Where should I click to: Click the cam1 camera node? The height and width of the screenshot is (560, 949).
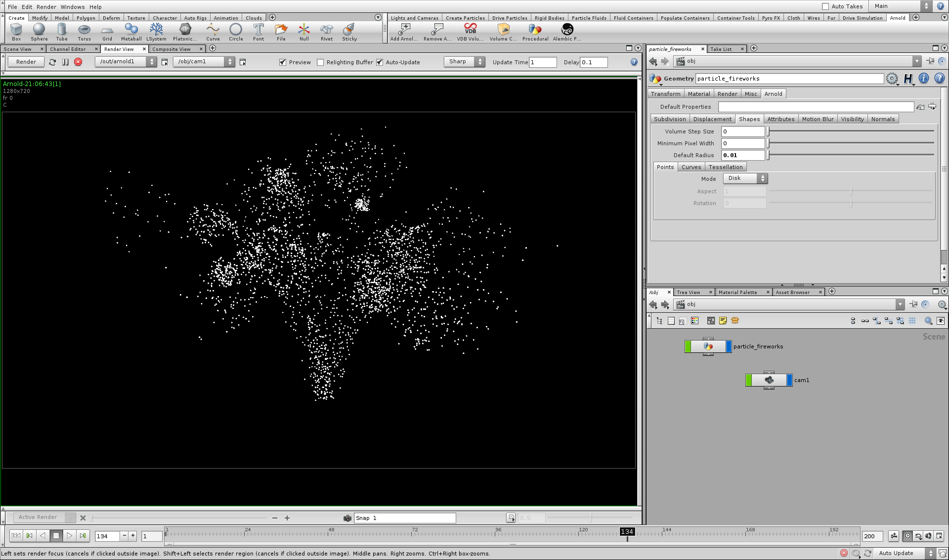coord(769,380)
